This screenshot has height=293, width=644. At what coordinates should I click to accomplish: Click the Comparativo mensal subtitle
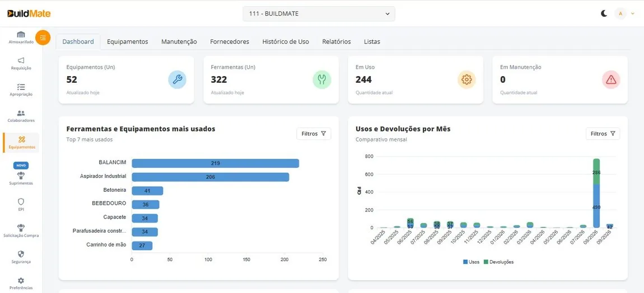click(381, 140)
